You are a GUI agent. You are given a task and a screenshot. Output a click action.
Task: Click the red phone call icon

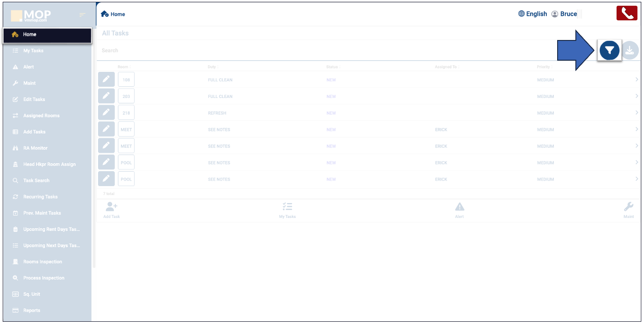tap(626, 13)
